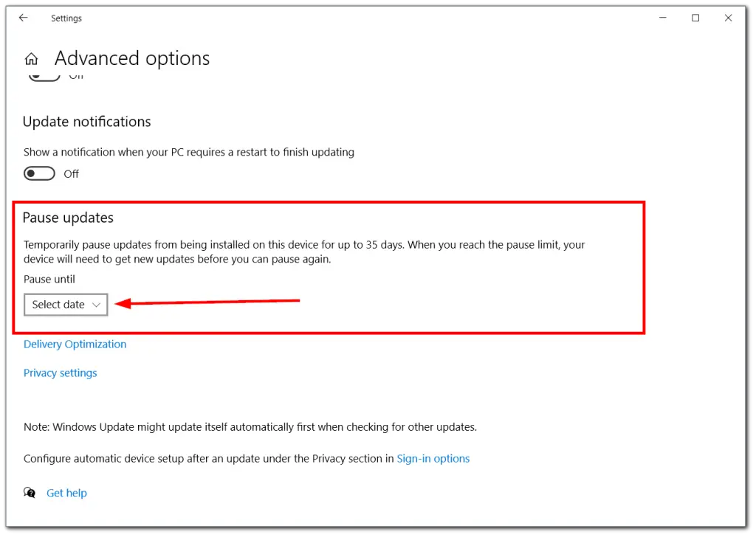
Task: Click the Off label next to notification toggle
Action: [71, 173]
